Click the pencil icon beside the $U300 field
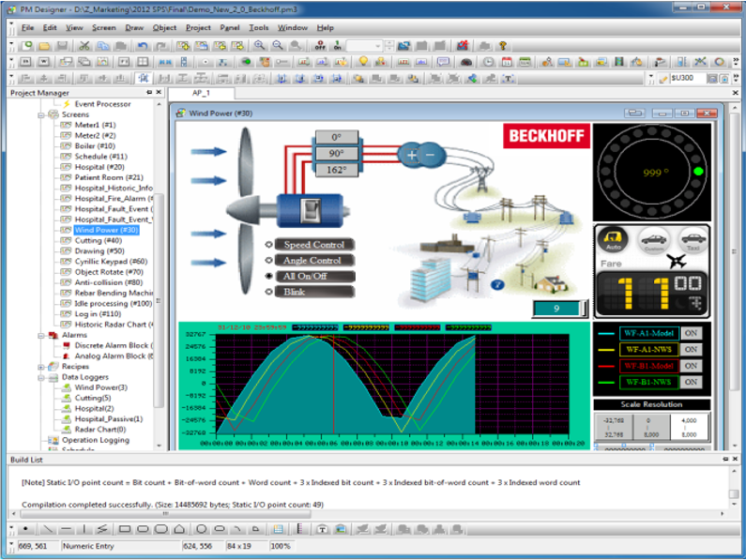The height and width of the screenshot is (560, 746). pyautogui.click(x=663, y=79)
